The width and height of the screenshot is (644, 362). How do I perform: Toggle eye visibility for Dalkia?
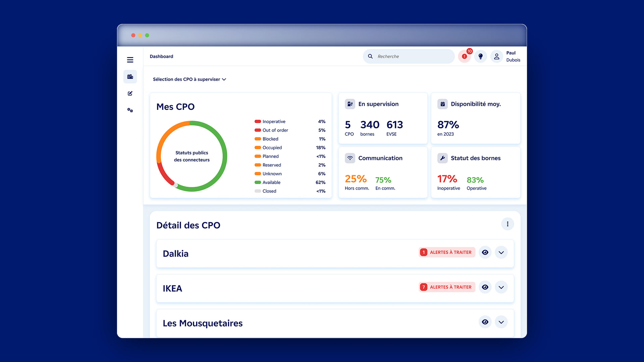pyautogui.click(x=485, y=252)
